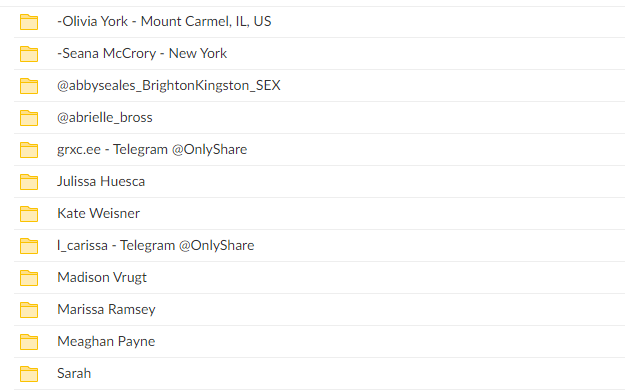
Task: Click the Kate Weisner folder icon
Action: tap(29, 214)
